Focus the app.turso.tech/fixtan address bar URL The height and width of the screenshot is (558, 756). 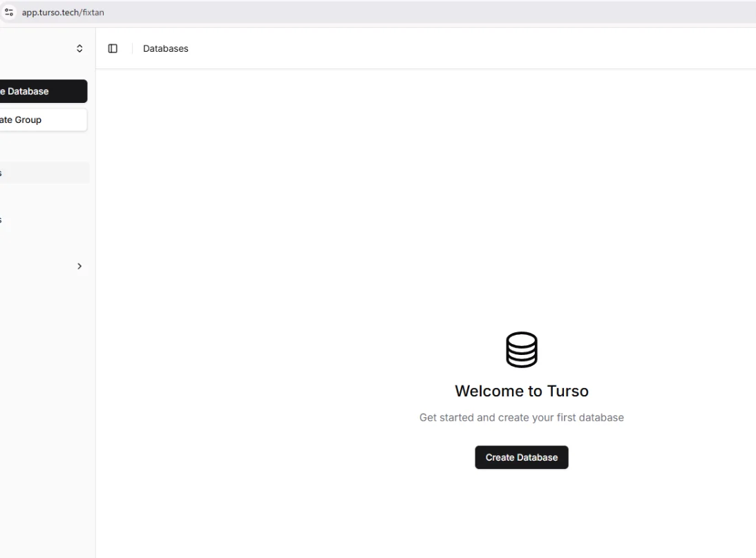(x=63, y=12)
